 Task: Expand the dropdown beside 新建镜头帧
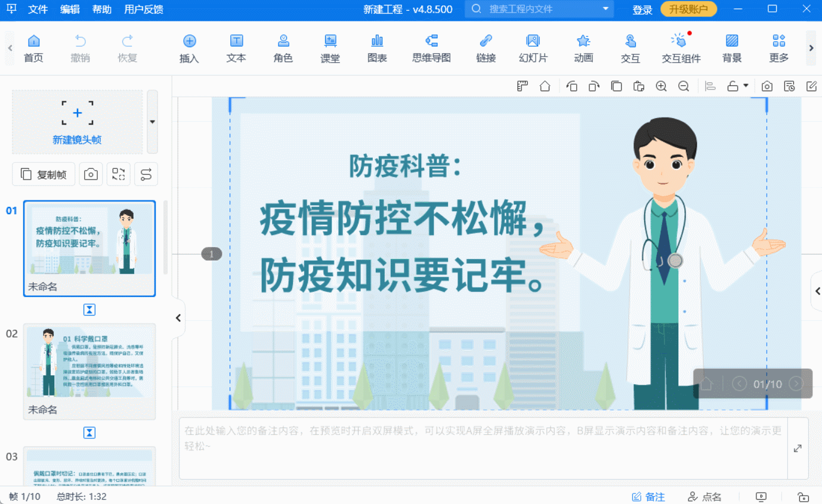[152, 120]
